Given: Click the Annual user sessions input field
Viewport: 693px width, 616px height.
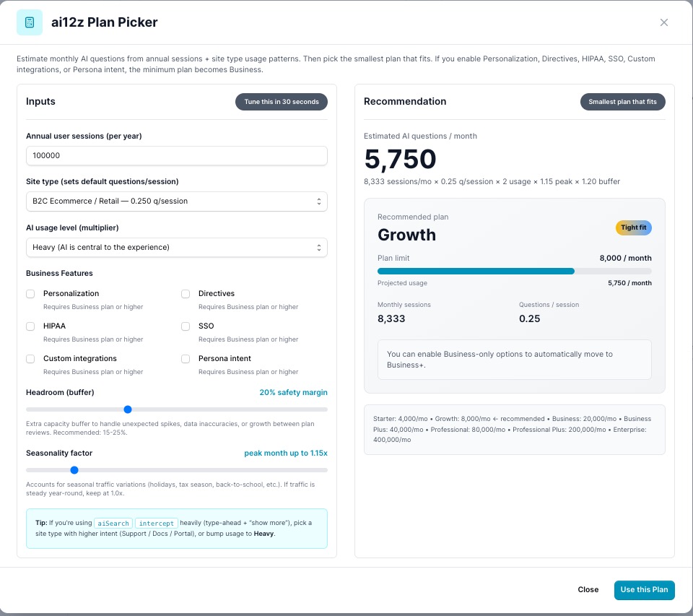Looking at the screenshot, I should point(176,155).
